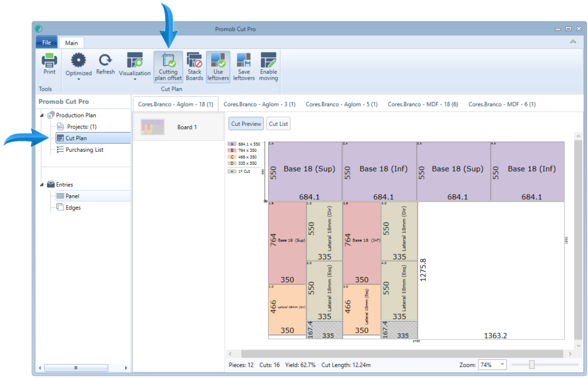The height and width of the screenshot is (378, 588).
Task: Click legend swatch B 764 x 350
Action: (x=232, y=150)
